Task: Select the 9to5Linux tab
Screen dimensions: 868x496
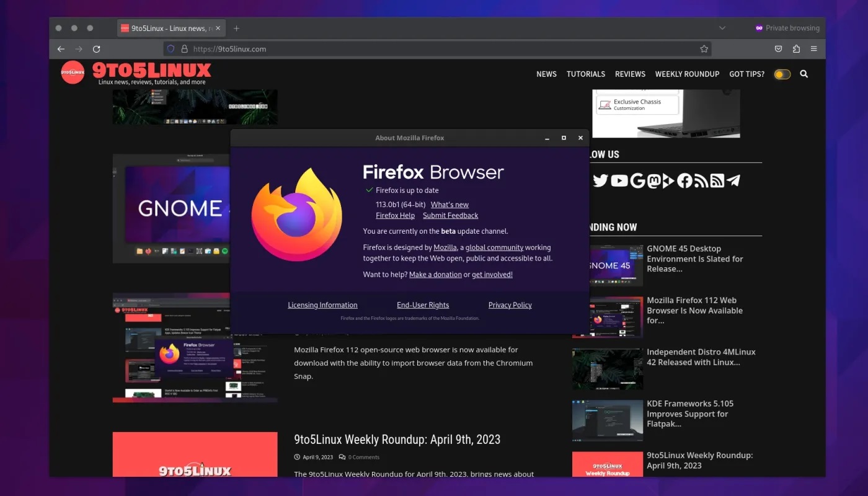Action: pyautogui.click(x=170, y=28)
